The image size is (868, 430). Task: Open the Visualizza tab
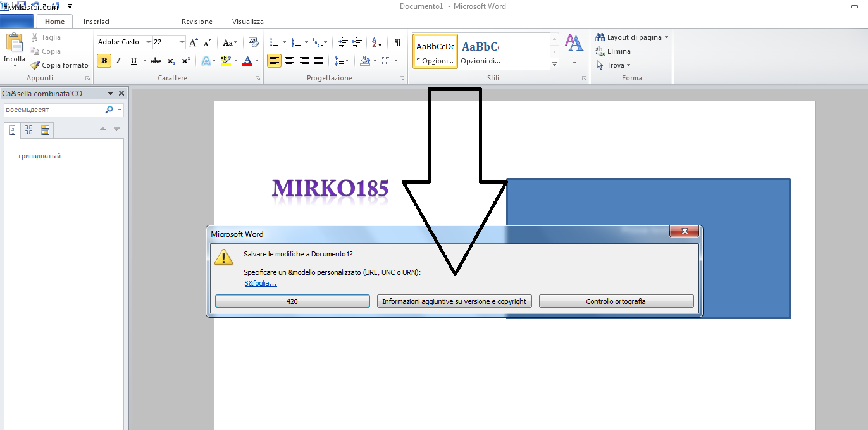click(x=248, y=22)
